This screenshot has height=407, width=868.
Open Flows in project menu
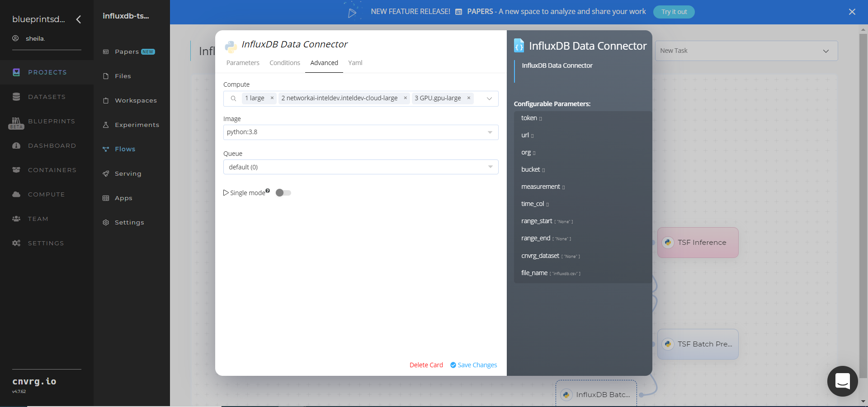[x=125, y=149]
